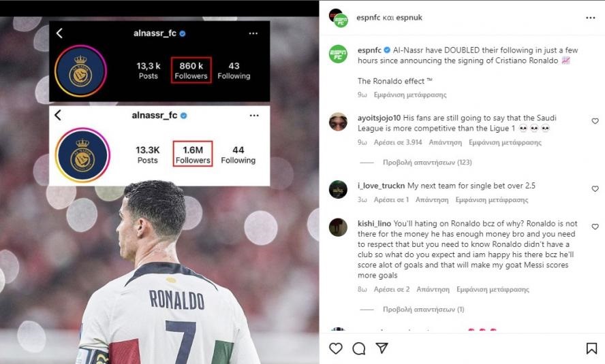This screenshot has width=605, height=364.
Task: Open the espnfc avatar beside the caption
Action: (338, 54)
